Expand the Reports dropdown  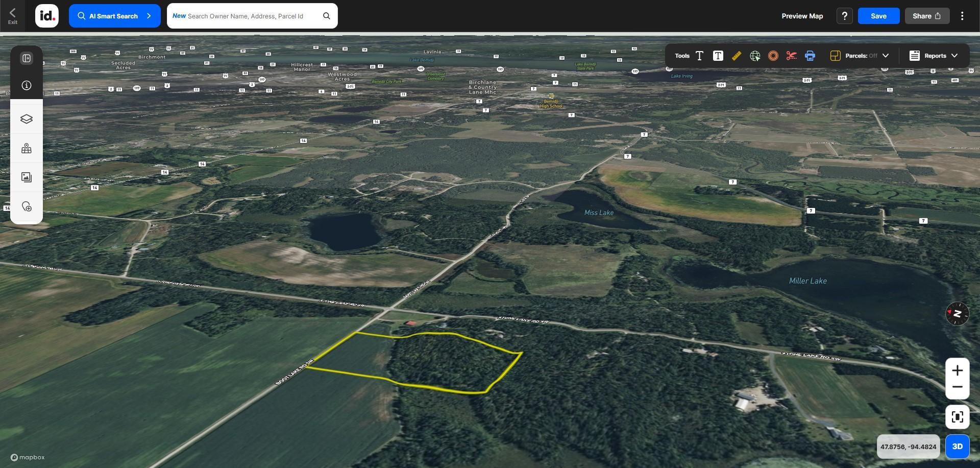(x=933, y=56)
